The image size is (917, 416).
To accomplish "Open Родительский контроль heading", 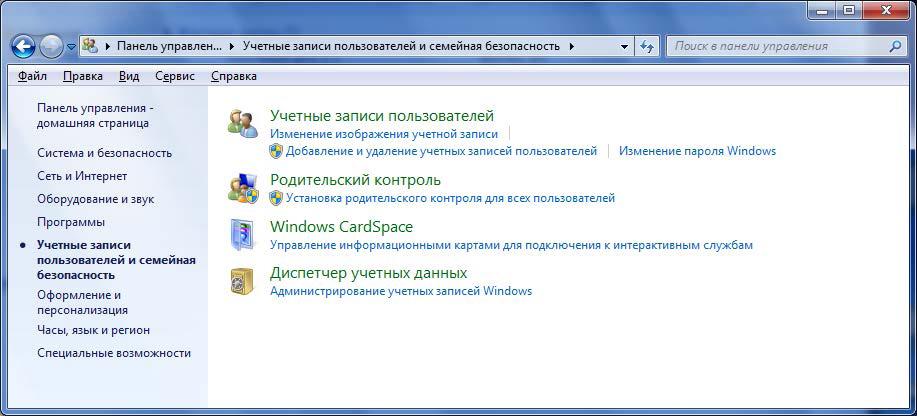I will pos(356,180).
